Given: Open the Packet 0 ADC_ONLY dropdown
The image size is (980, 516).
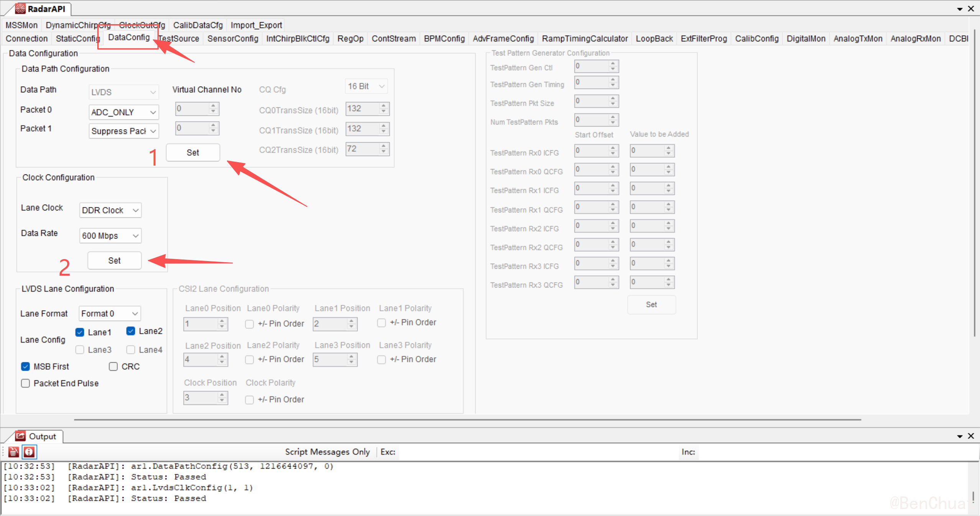Looking at the screenshot, I should [123, 112].
